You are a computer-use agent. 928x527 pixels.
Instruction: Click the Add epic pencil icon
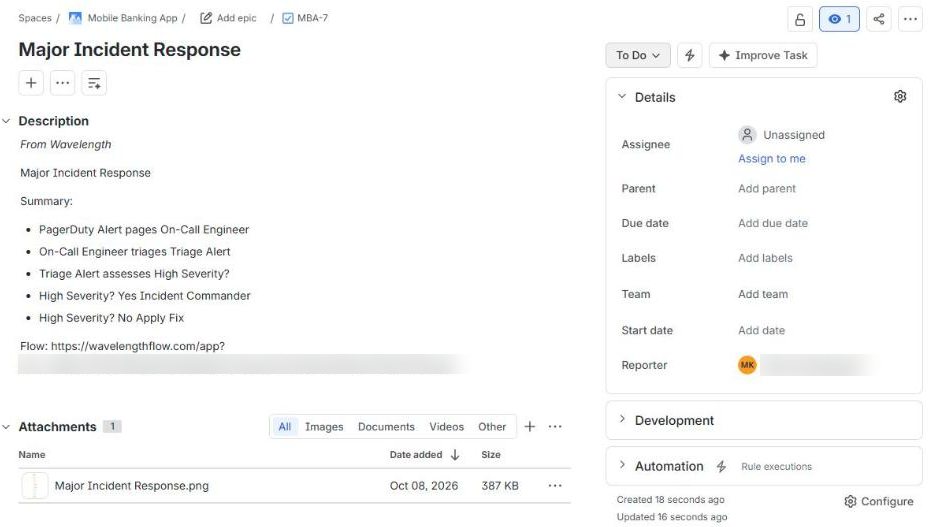click(206, 18)
